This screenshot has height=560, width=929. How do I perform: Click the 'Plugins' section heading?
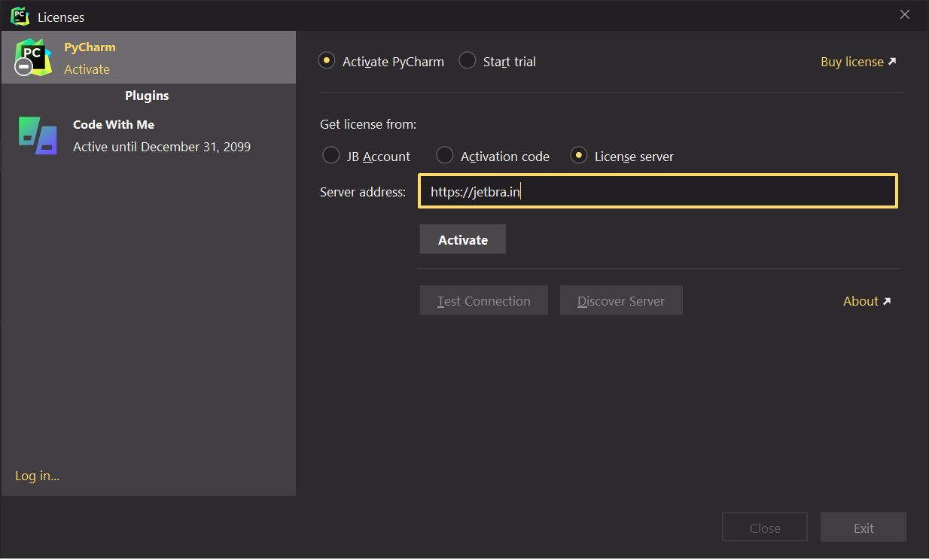click(147, 96)
